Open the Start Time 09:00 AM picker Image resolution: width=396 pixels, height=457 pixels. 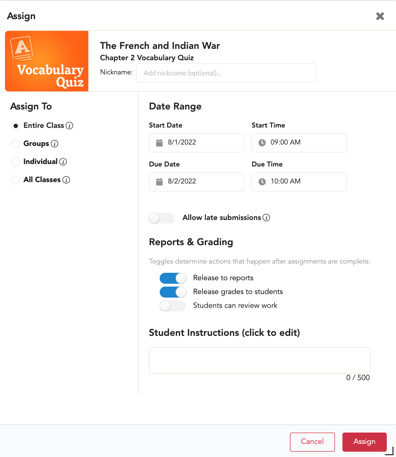coord(299,143)
